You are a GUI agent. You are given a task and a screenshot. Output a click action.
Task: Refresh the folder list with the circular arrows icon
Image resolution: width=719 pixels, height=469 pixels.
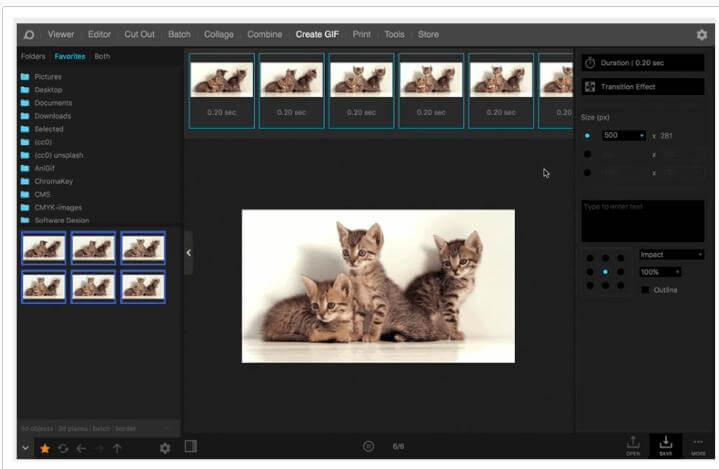(63, 448)
